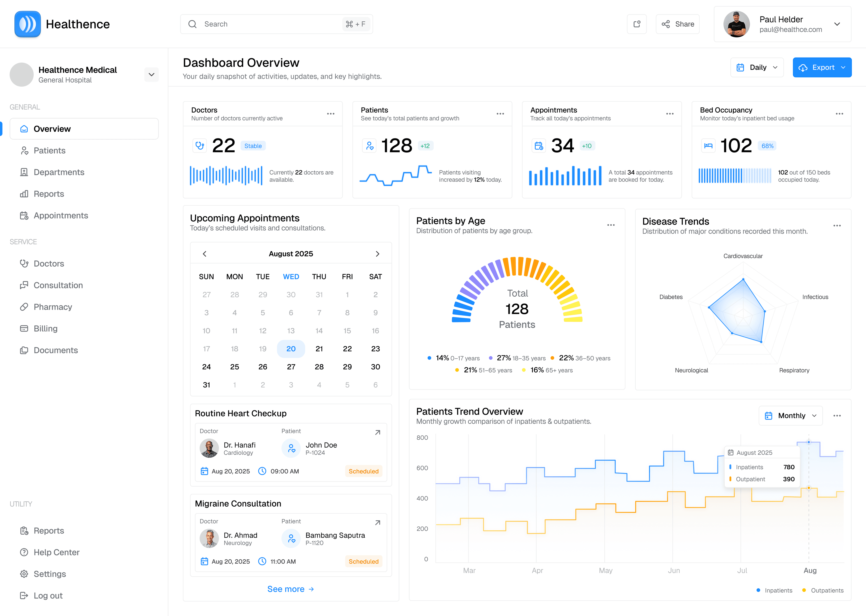Click the stethoscope icon in Doctors card
This screenshot has width=866, height=616.
pyautogui.click(x=199, y=146)
